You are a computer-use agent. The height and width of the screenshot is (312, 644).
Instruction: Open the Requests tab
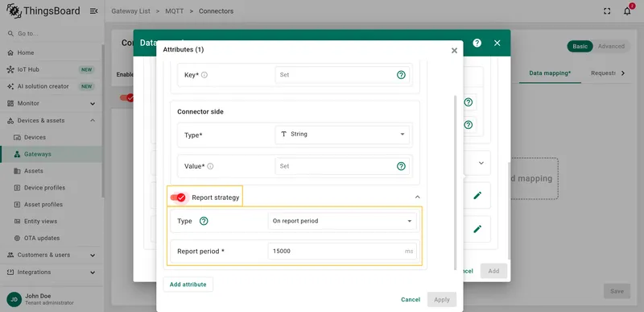603,73
